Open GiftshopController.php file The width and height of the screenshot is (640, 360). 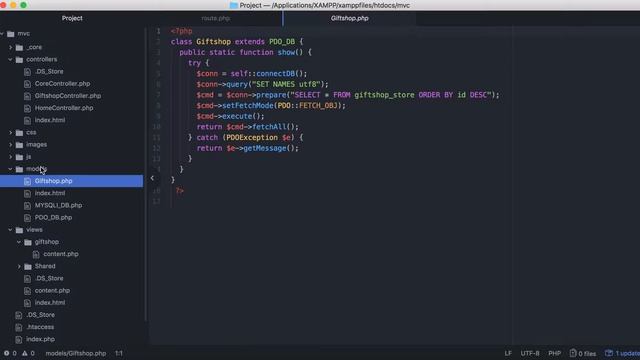68,96
